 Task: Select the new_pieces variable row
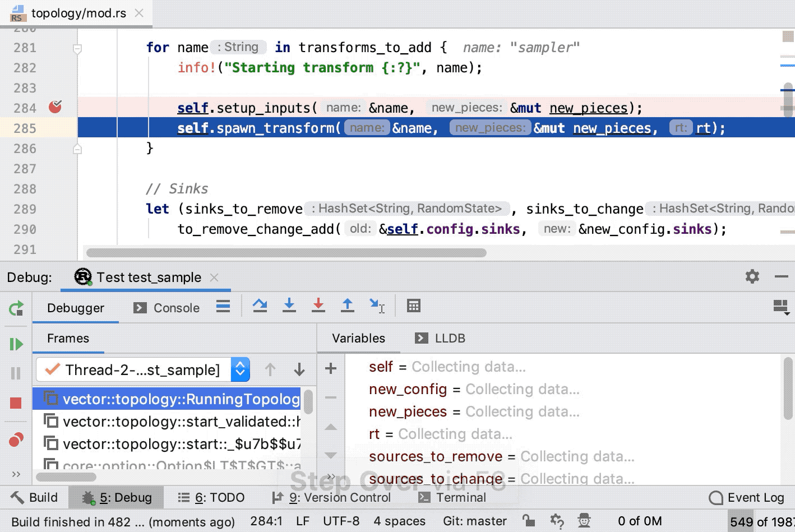562,411
